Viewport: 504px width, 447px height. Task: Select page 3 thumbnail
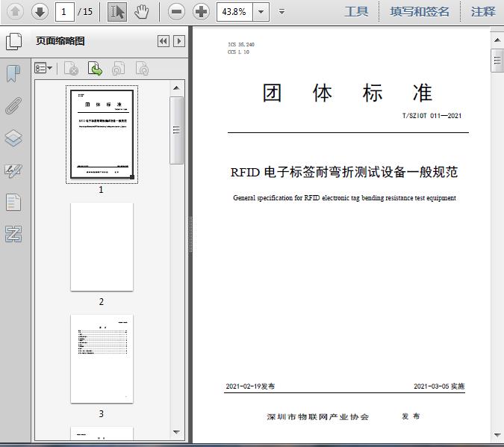pyautogui.click(x=102, y=359)
